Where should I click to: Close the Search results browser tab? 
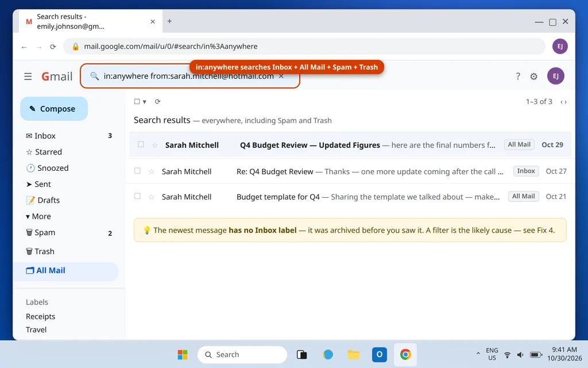coord(153,22)
